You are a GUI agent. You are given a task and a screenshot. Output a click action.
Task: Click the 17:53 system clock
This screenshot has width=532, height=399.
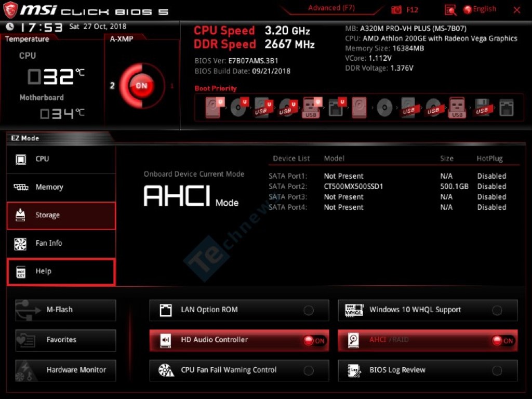41,27
